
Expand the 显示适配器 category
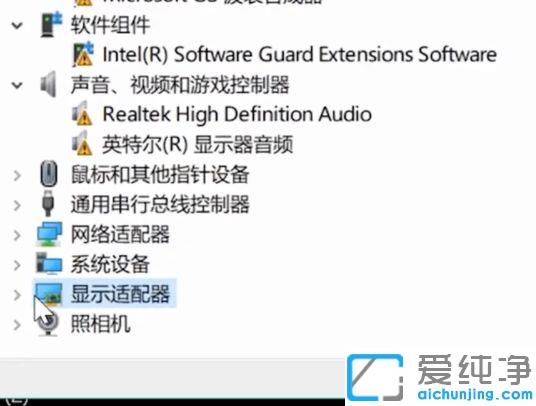click(17, 295)
